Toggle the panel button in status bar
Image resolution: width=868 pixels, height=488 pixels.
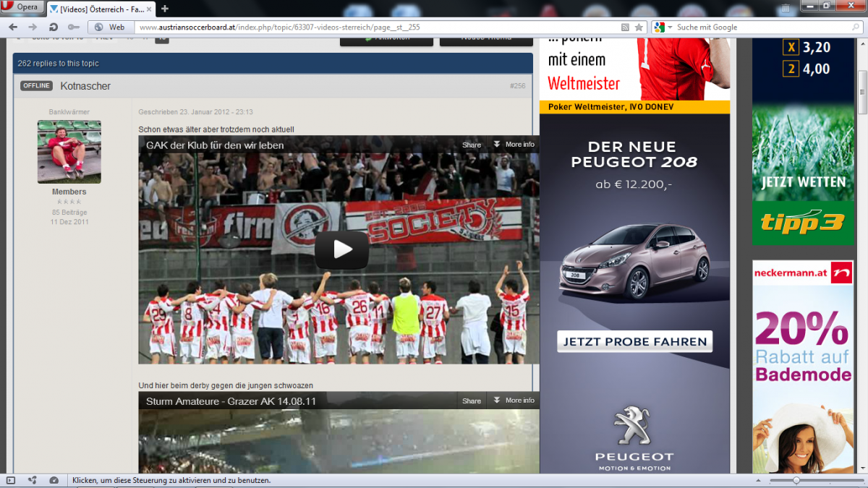pyautogui.click(x=11, y=480)
